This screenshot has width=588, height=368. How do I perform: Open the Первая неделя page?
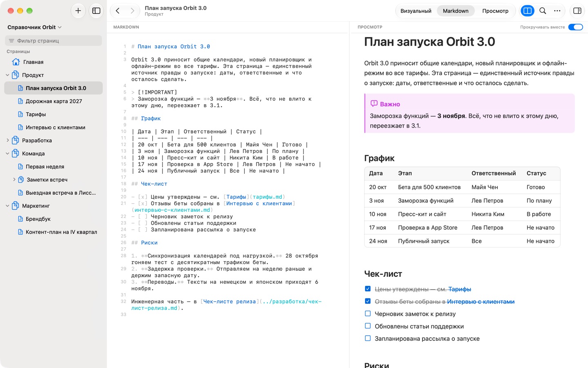[53, 167]
